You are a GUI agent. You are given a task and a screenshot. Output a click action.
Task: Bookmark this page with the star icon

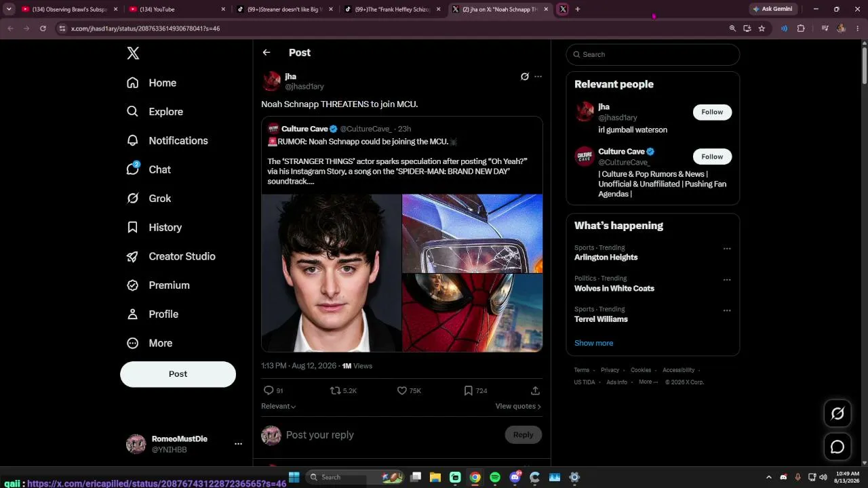click(x=762, y=28)
